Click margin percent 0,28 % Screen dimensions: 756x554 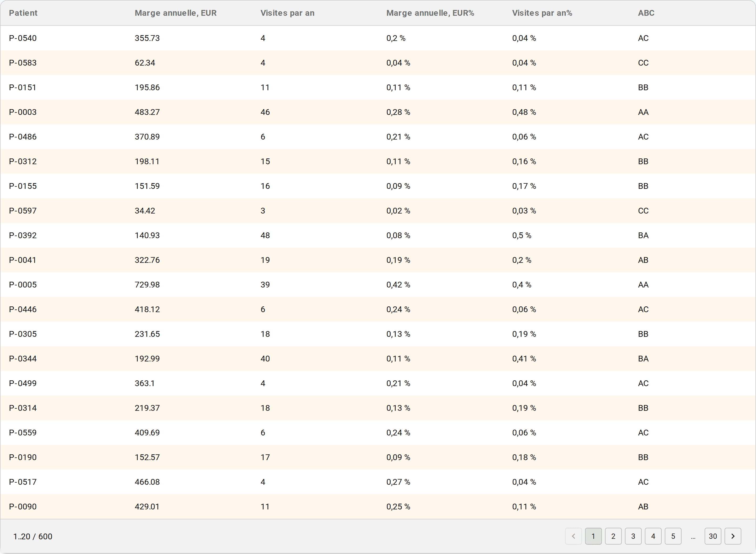[398, 112]
